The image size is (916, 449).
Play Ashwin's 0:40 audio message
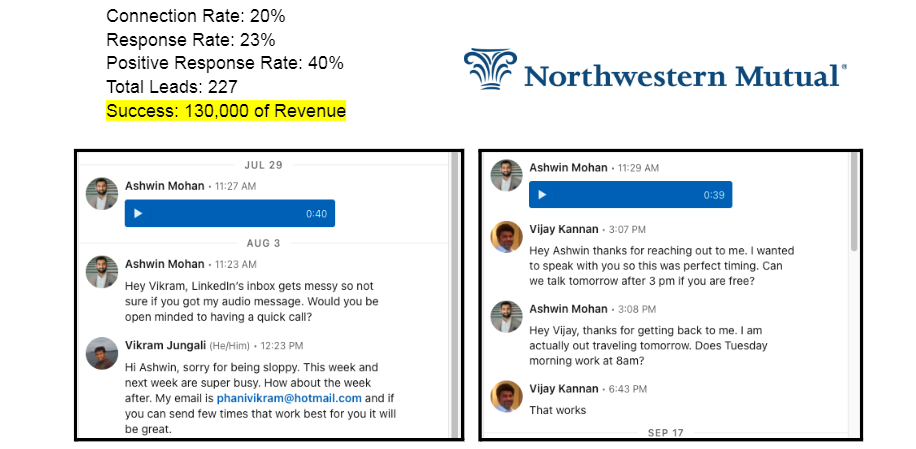click(x=139, y=213)
